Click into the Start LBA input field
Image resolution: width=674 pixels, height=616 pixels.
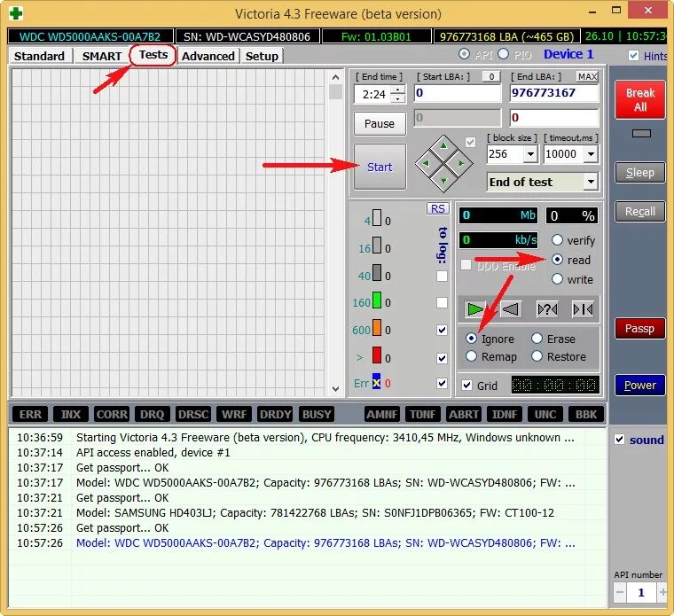tap(458, 93)
